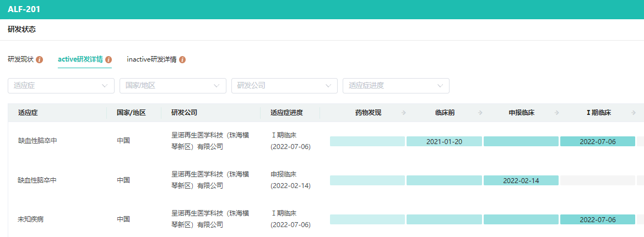Click first row's 2022-07-06 Ⅰ期临床 bar
This screenshot has height=237, width=644.
tap(598, 141)
